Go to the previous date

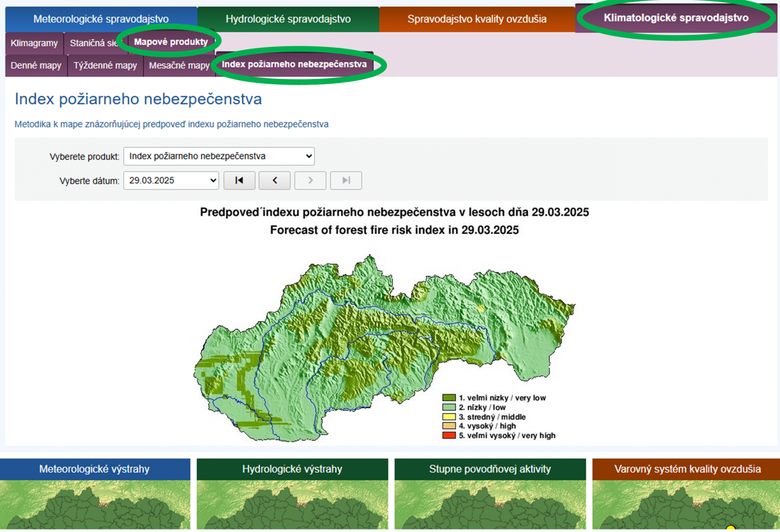(274, 180)
